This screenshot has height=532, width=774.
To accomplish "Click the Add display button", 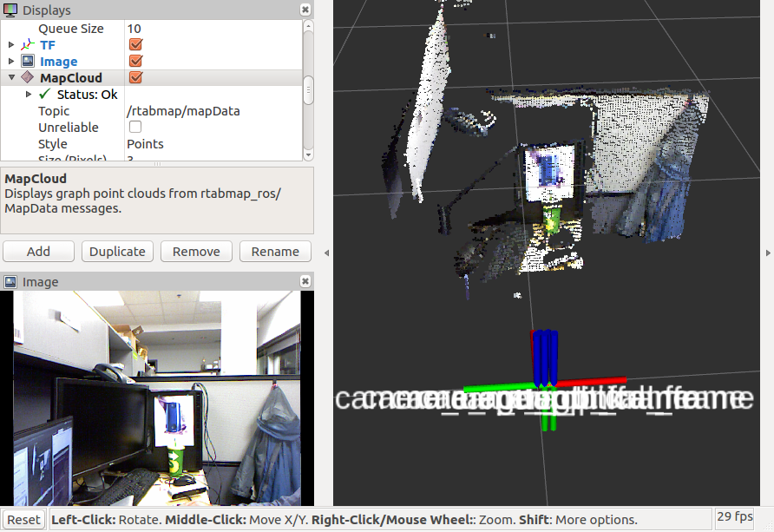I will [38, 252].
